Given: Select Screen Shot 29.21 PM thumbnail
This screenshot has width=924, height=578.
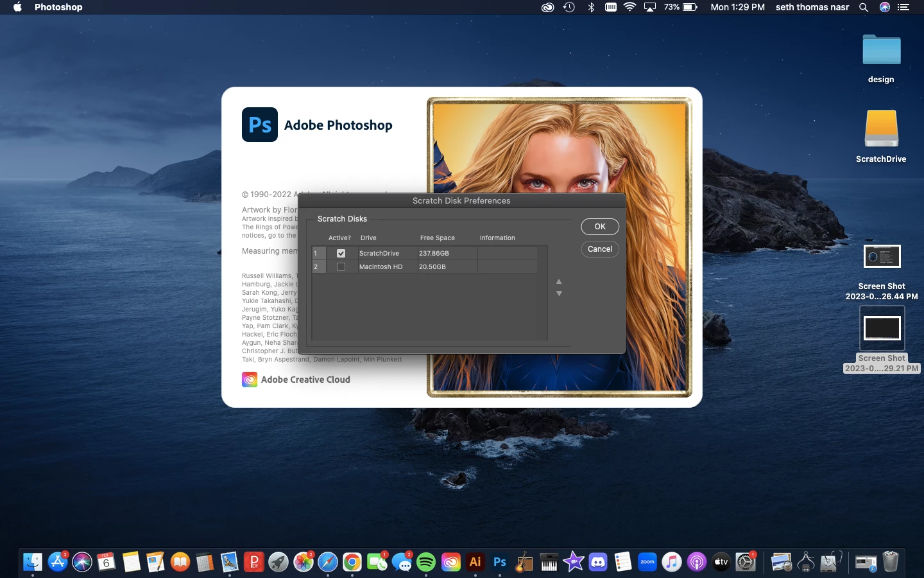Looking at the screenshot, I should coord(882,328).
